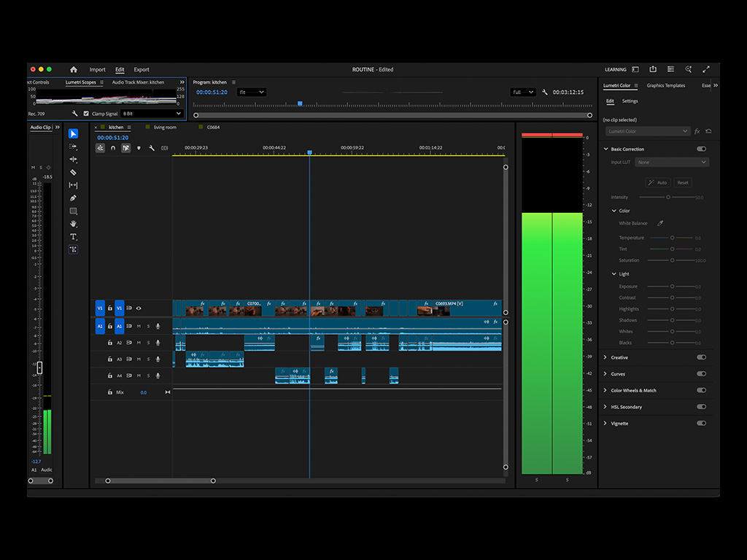Screen dimensions: 747x560
Task: Select the Type tool
Action: pyautogui.click(x=73, y=236)
